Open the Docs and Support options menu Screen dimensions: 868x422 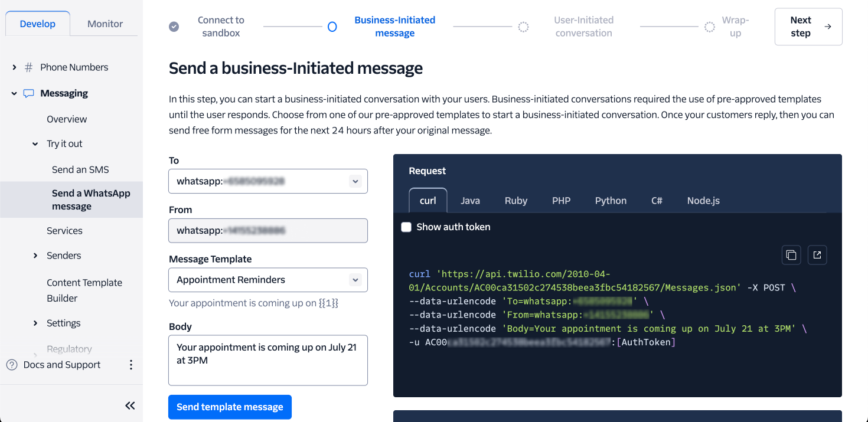[131, 365]
